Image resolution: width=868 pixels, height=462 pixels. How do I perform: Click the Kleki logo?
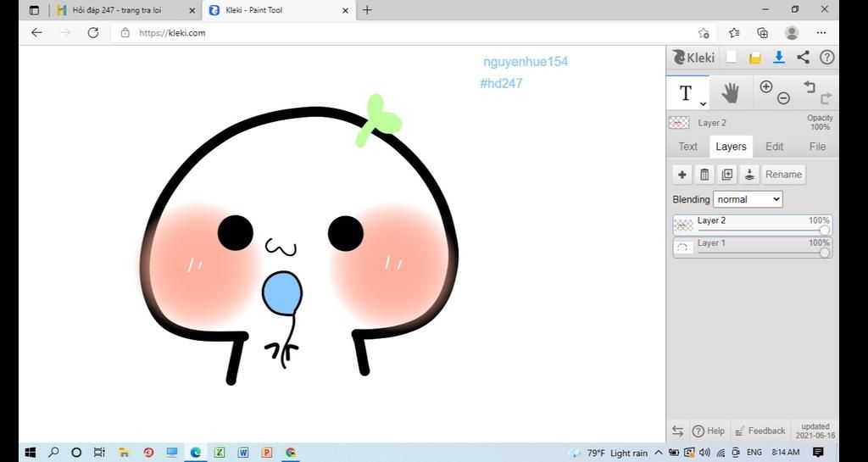click(x=693, y=57)
